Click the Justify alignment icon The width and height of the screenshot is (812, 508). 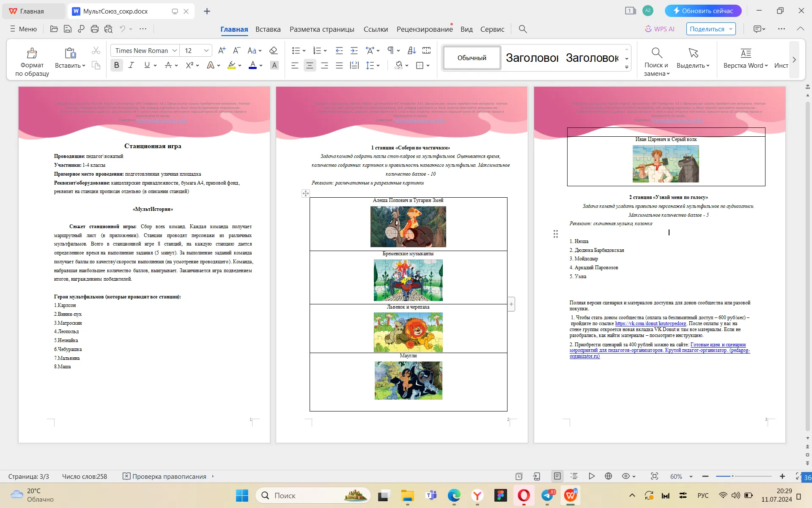pos(339,65)
